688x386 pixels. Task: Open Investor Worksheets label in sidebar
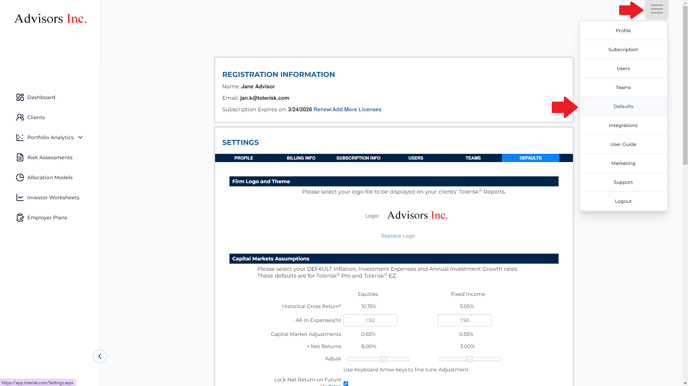[53, 197]
